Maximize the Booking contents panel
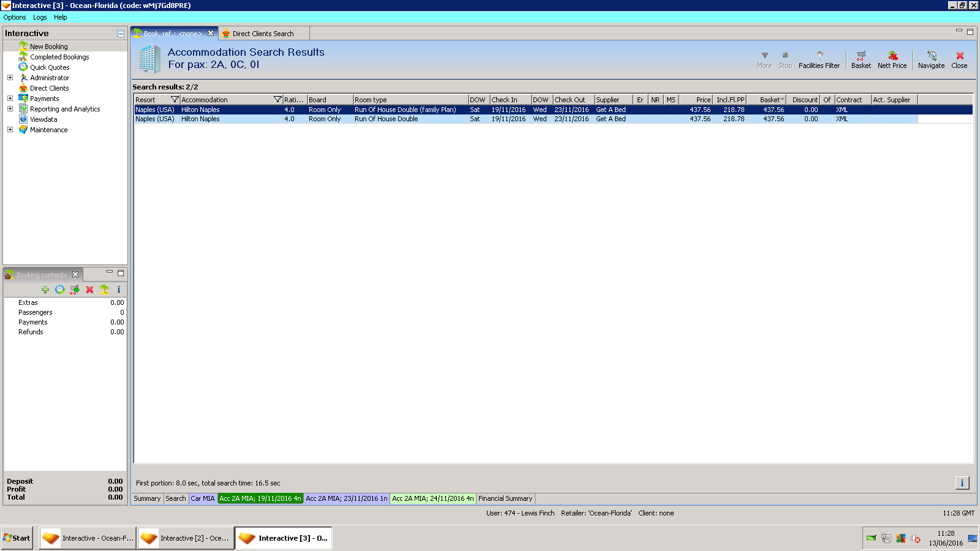The width and height of the screenshot is (980, 551). tap(121, 273)
